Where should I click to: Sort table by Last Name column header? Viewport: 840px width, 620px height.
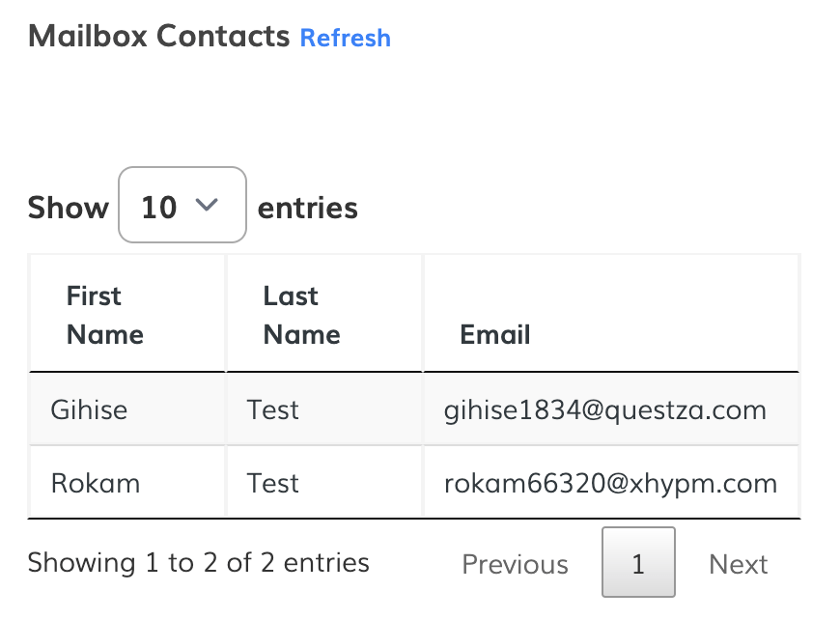click(301, 315)
